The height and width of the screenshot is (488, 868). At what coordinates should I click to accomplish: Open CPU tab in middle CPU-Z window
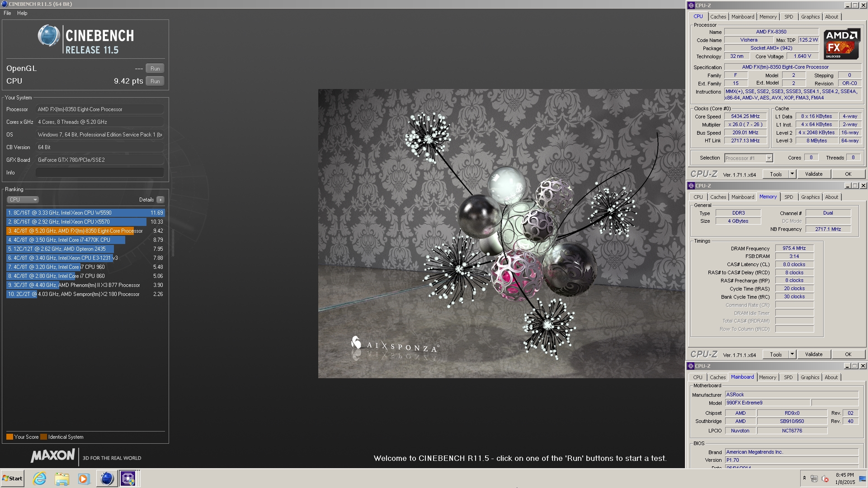pyautogui.click(x=698, y=197)
